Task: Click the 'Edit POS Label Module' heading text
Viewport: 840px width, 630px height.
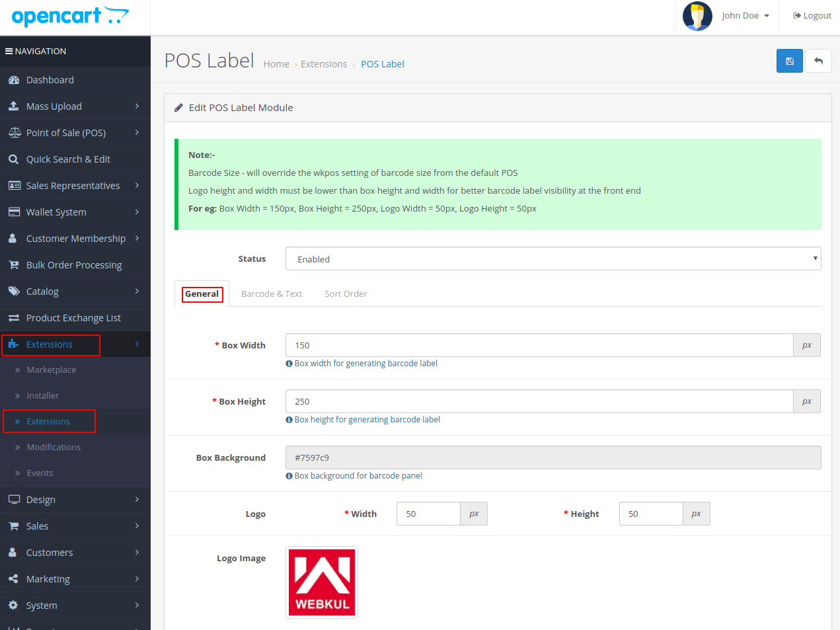Action: pos(241,108)
